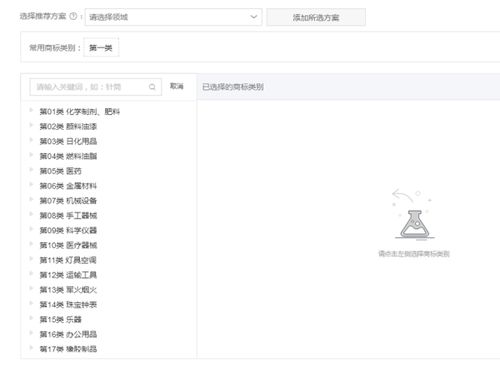This screenshot has height=369, width=500.
Task: Expand the 第02类 颜料油漆 arrow
Action: [32, 125]
